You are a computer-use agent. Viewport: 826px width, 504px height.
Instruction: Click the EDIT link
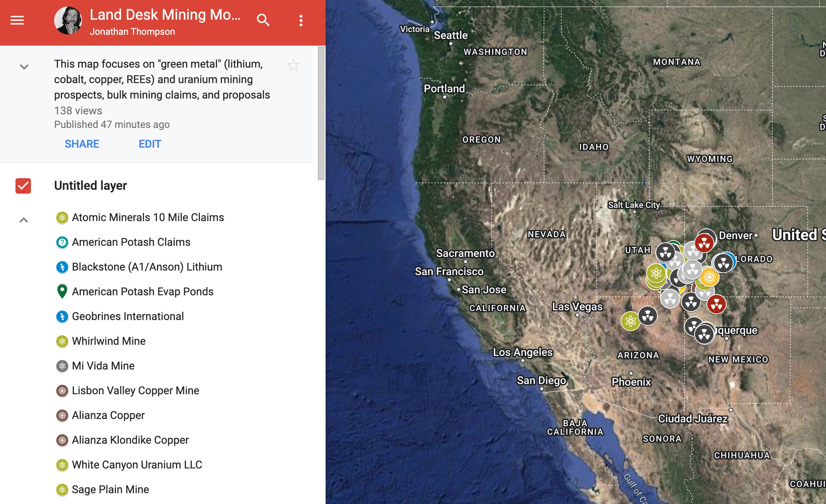click(x=150, y=143)
